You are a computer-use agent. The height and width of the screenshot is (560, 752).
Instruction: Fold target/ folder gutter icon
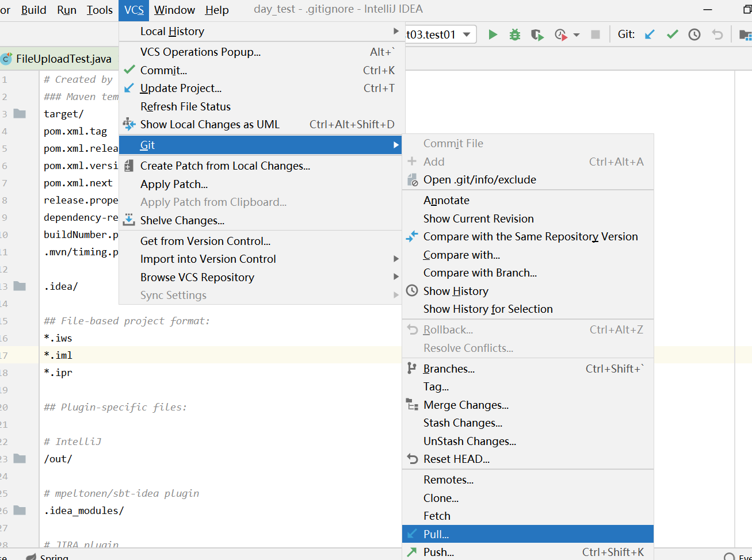coord(20,113)
